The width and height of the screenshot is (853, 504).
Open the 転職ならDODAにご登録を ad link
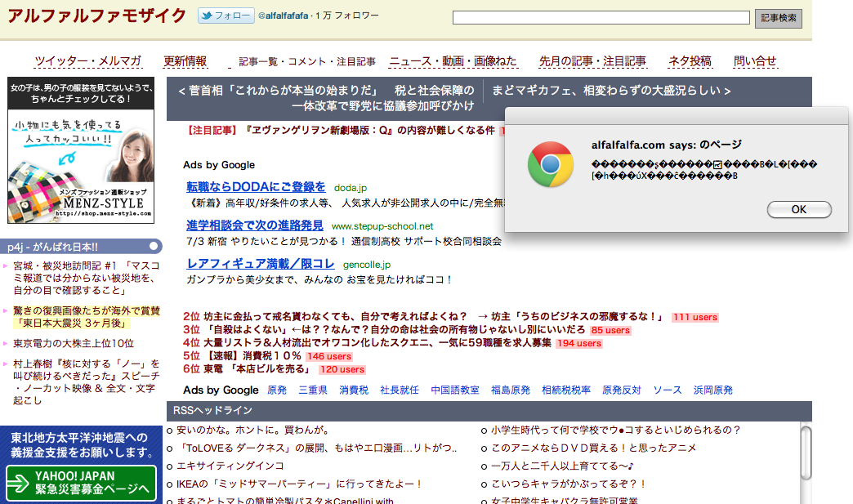[256, 187]
